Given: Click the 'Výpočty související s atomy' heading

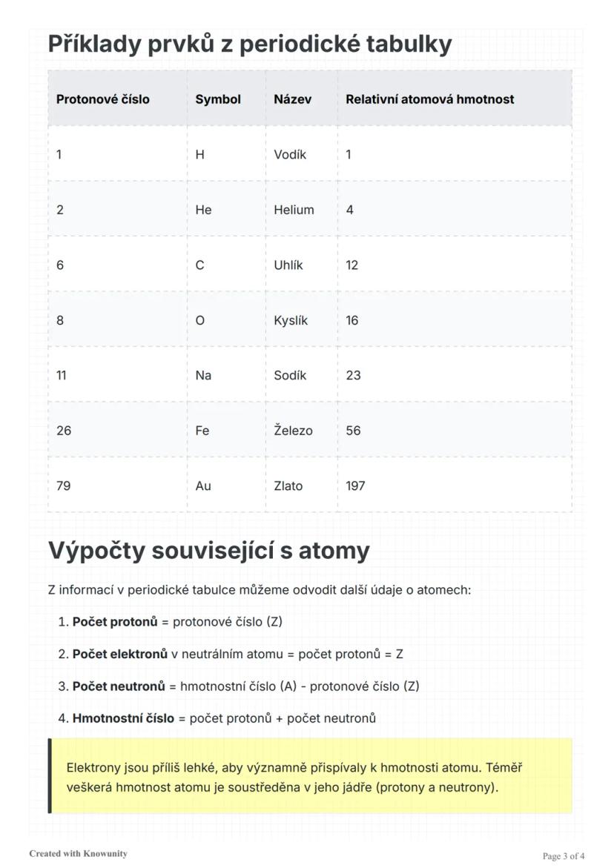Looking at the screenshot, I should tap(208, 551).
